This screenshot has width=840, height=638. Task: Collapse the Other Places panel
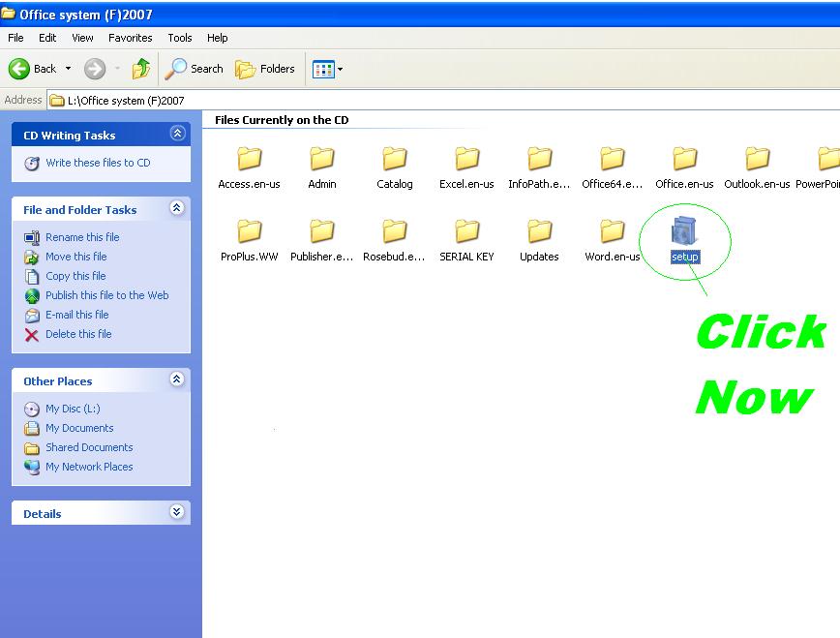(x=177, y=380)
